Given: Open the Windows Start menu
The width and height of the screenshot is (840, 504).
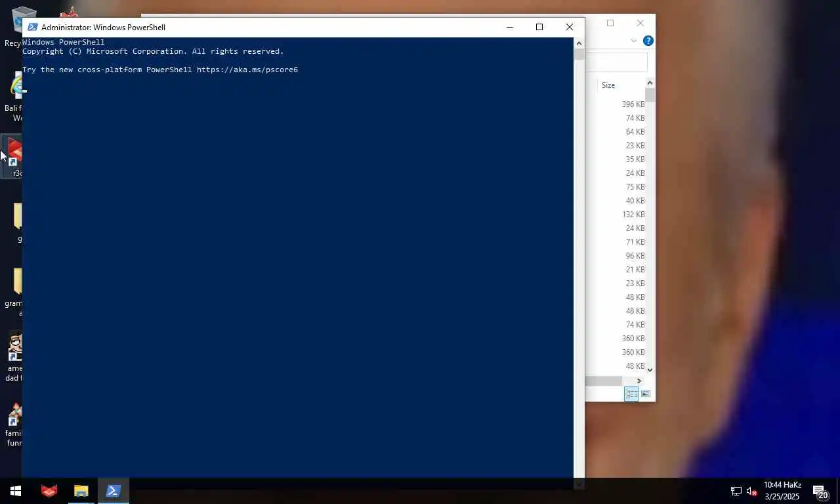Looking at the screenshot, I should pos(16,491).
